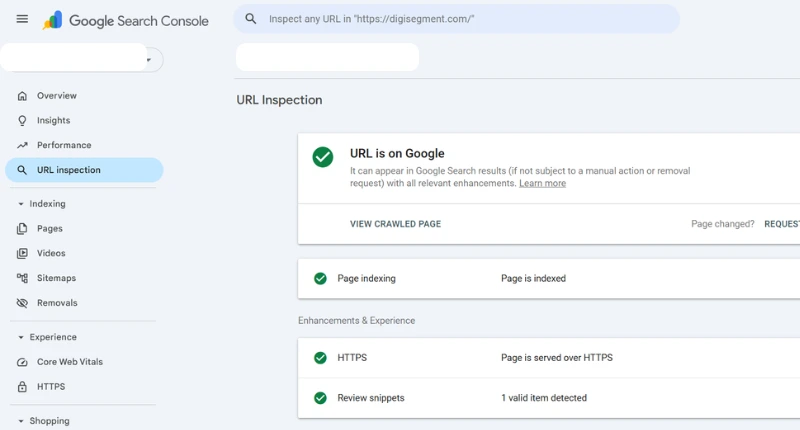This screenshot has width=800, height=430.
Task: Click the Performance trend icon
Action: (22, 145)
